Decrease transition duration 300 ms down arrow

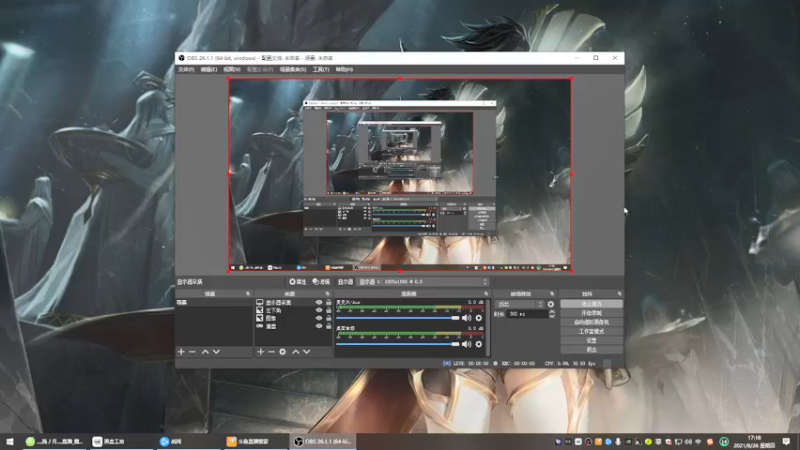[552, 317]
